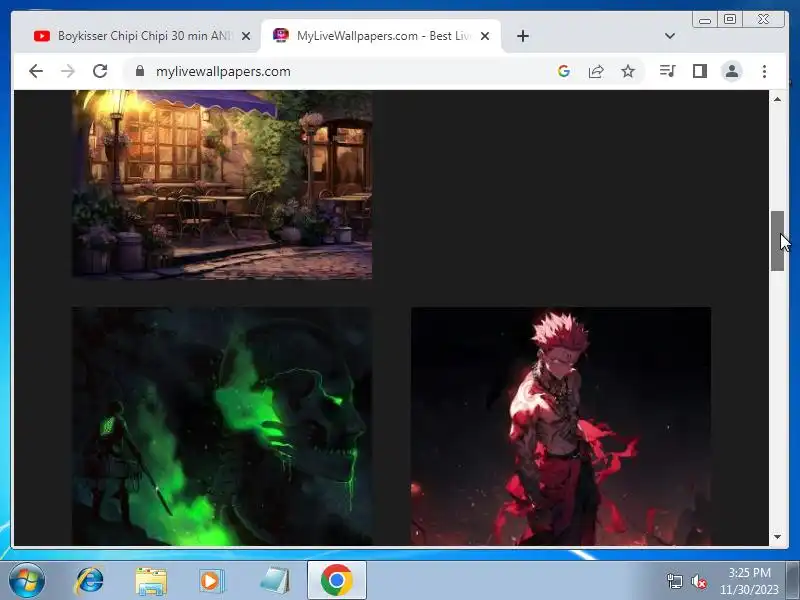
Task: Open Windows Media Player from taskbar
Action: (x=211, y=581)
